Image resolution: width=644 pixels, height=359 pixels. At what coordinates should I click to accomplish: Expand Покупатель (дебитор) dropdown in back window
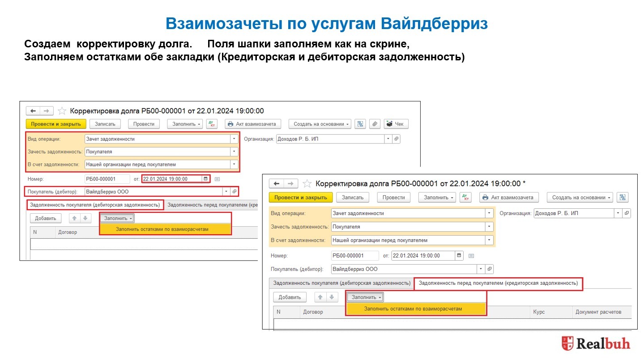point(226,192)
